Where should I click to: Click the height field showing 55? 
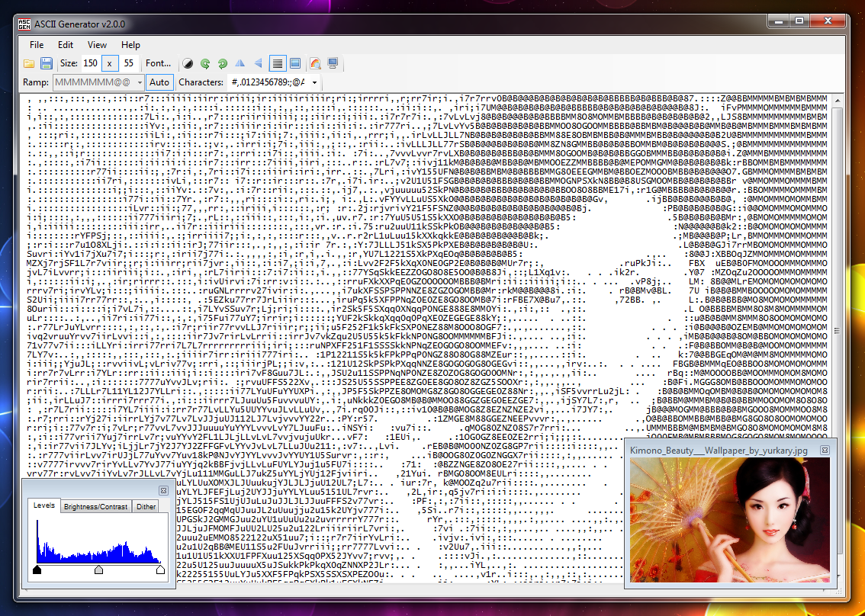pos(129,63)
